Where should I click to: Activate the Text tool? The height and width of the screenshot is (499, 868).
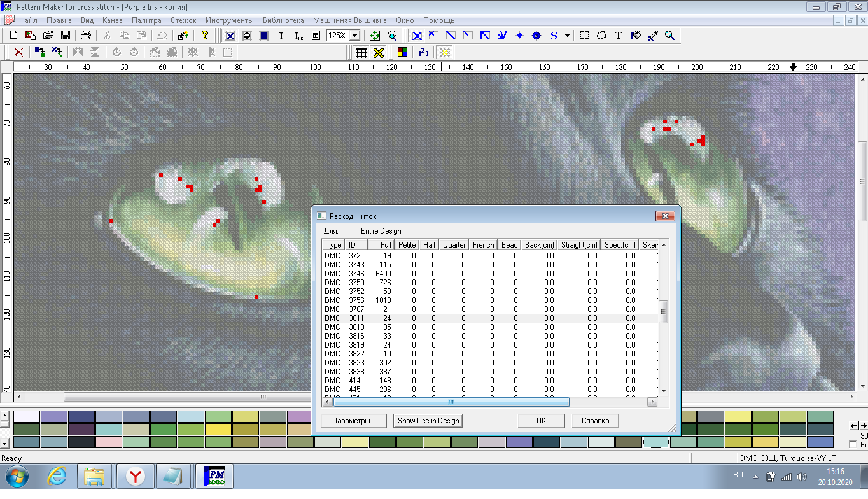[x=618, y=36]
